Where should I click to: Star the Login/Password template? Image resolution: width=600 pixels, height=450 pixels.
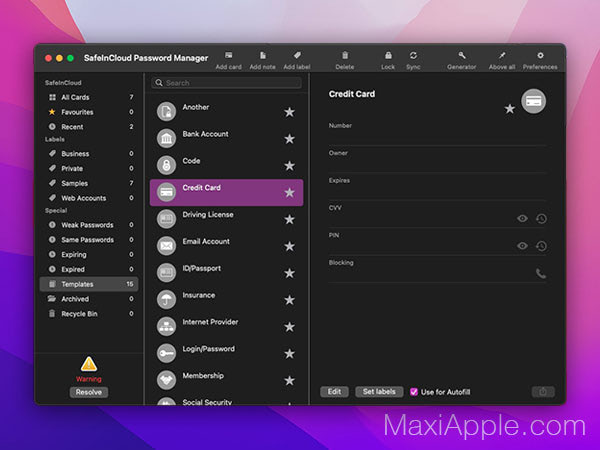(x=289, y=354)
